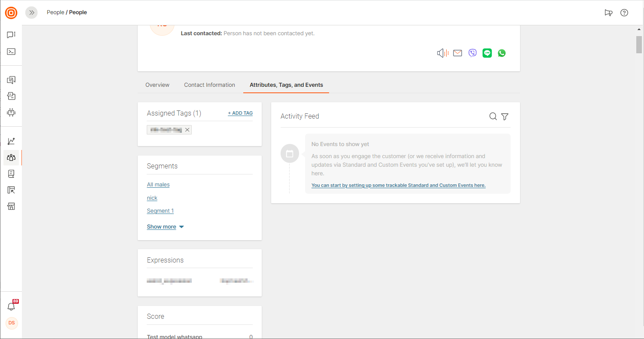Click the vertical scrollbar thumb
This screenshot has width=644, height=339.
639,45
